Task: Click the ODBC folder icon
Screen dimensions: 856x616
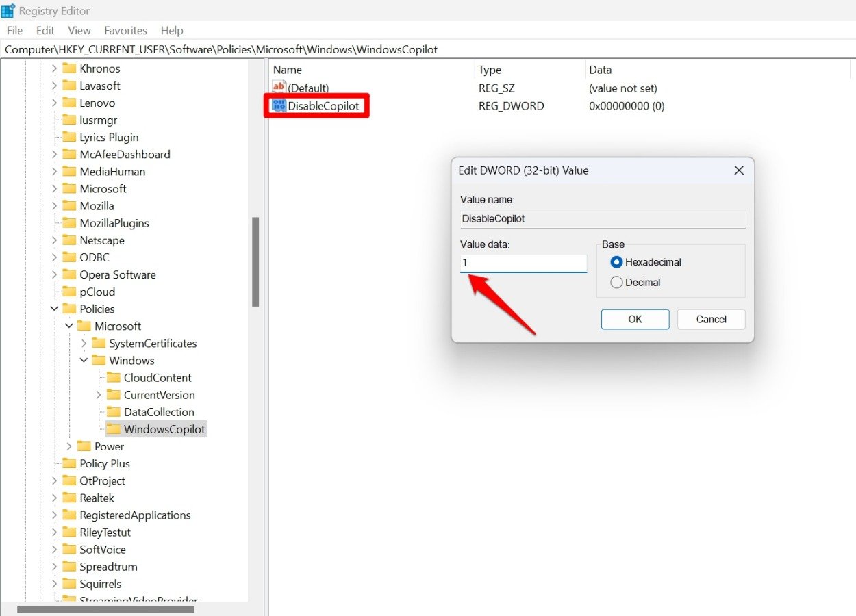Action: click(68, 257)
